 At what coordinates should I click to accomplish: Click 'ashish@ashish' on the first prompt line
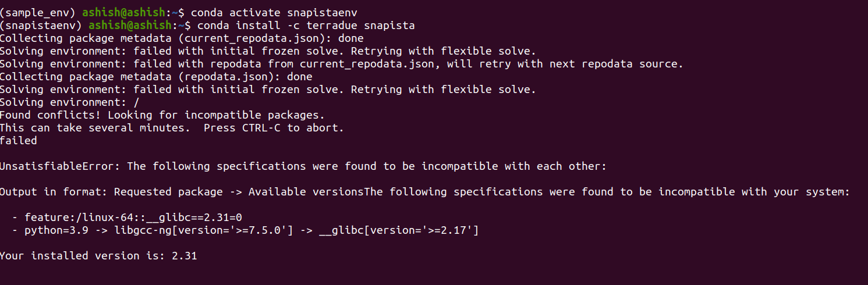124,13
